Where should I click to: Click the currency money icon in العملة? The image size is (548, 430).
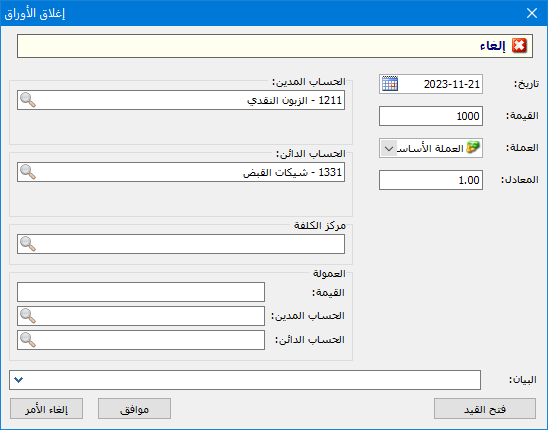[473, 148]
